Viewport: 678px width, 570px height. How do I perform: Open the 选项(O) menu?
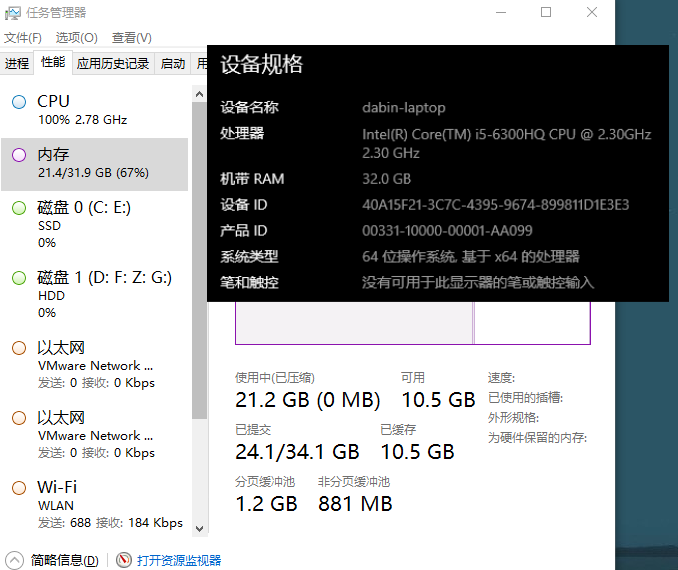point(76,38)
